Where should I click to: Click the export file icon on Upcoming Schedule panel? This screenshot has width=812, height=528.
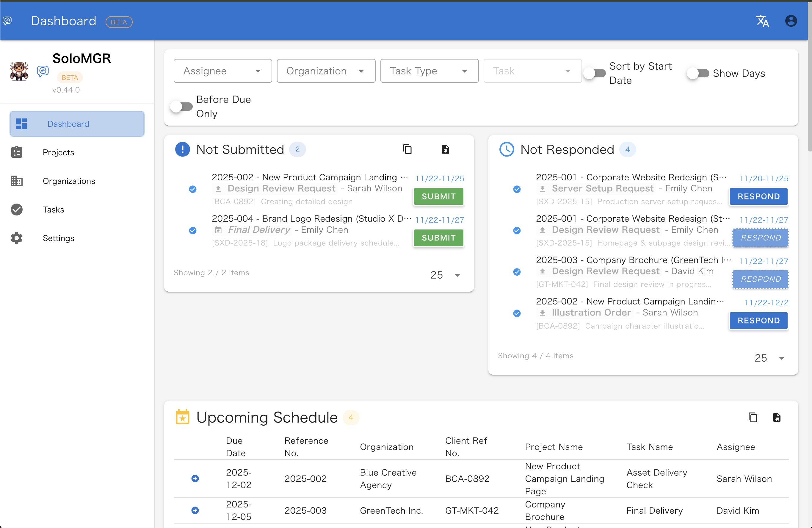(777, 417)
